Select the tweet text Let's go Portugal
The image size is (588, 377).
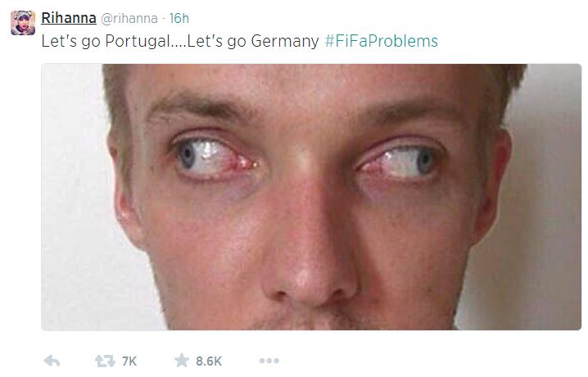(106, 41)
